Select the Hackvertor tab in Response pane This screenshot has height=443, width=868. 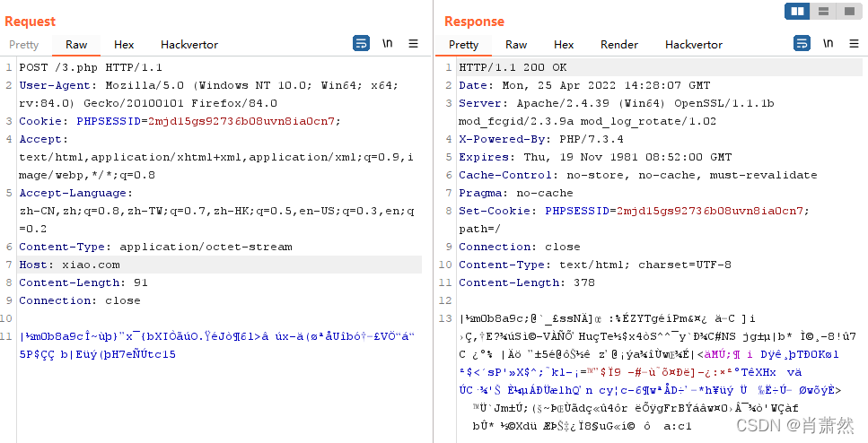pyautogui.click(x=694, y=45)
